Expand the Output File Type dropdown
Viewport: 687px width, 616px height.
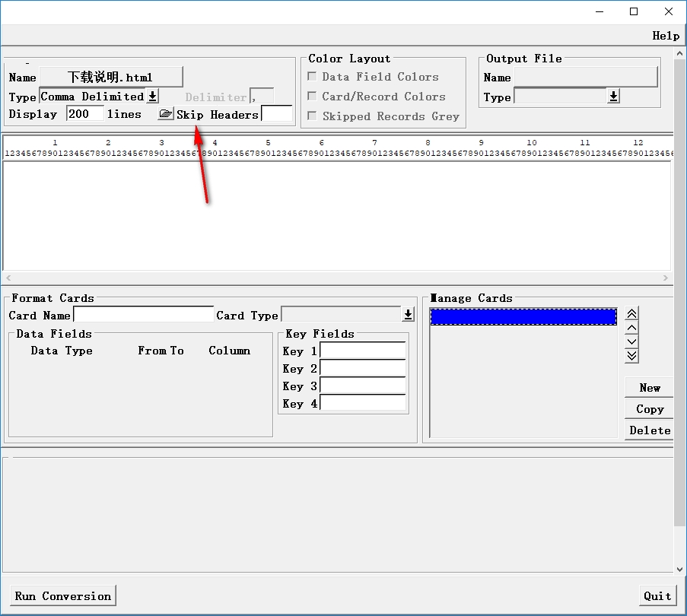pos(613,97)
